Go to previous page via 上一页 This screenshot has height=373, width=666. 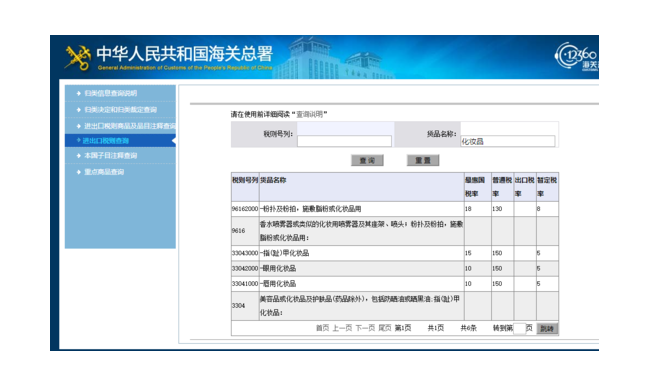coord(342,328)
